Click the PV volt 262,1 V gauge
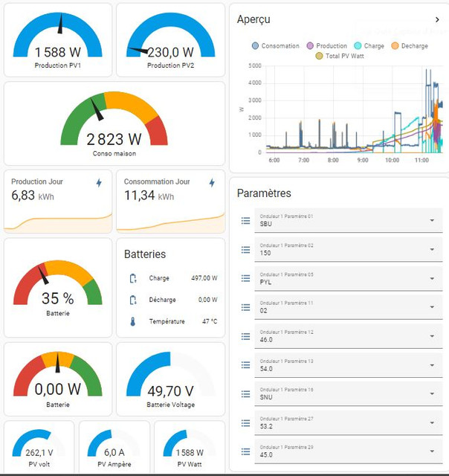 tap(39, 447)
